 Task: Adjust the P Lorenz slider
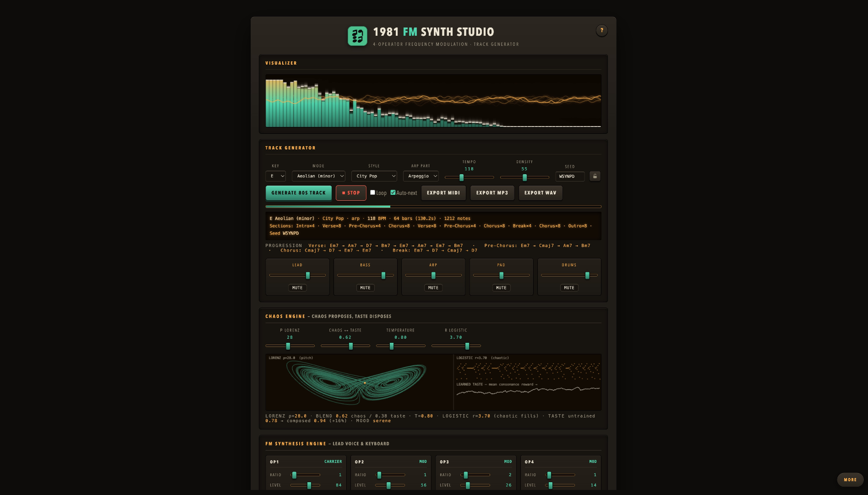(290, 346)
